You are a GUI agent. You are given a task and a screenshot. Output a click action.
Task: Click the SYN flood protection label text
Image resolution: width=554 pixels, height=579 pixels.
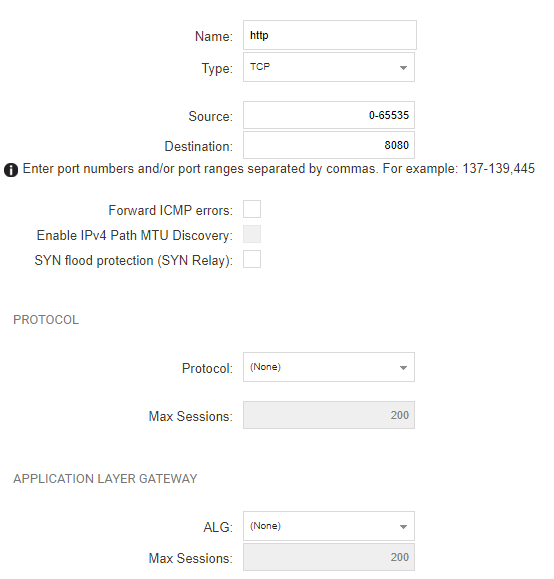[134, 261]
